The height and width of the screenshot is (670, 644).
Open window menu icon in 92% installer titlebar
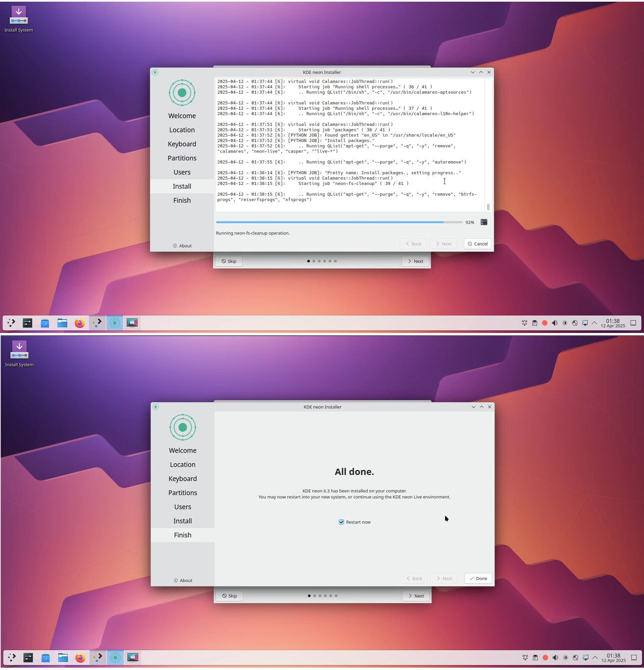[x=155, y=72]
